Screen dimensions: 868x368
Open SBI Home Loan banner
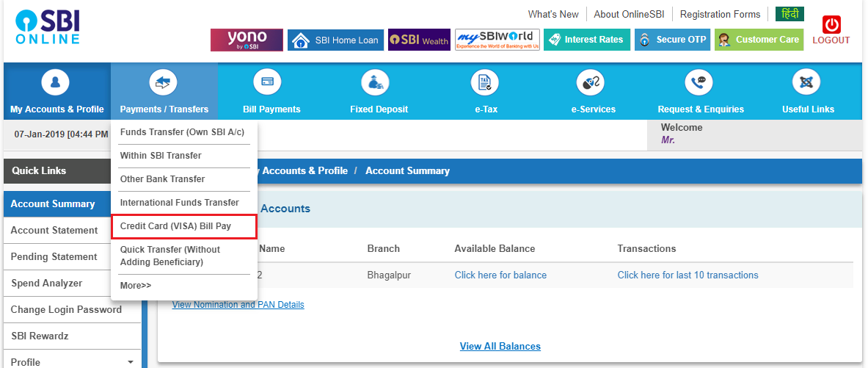(335, 40)
